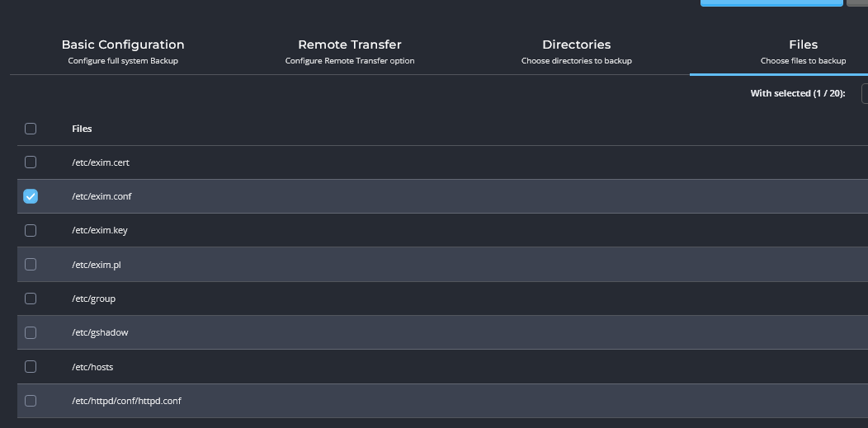The height and width of the screenshot is (428, 868).
Task: Toggle the select-all checkbox in the Files header
Action: tap(31, 129)
